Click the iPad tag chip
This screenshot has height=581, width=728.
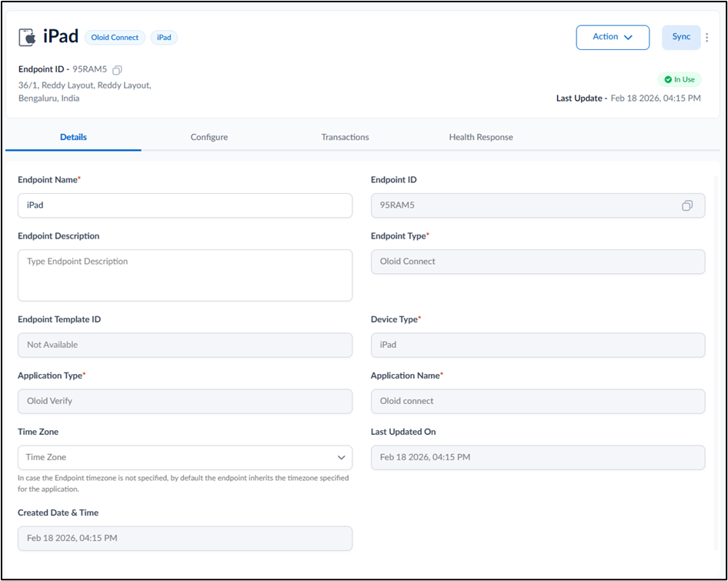coord(164,38)
